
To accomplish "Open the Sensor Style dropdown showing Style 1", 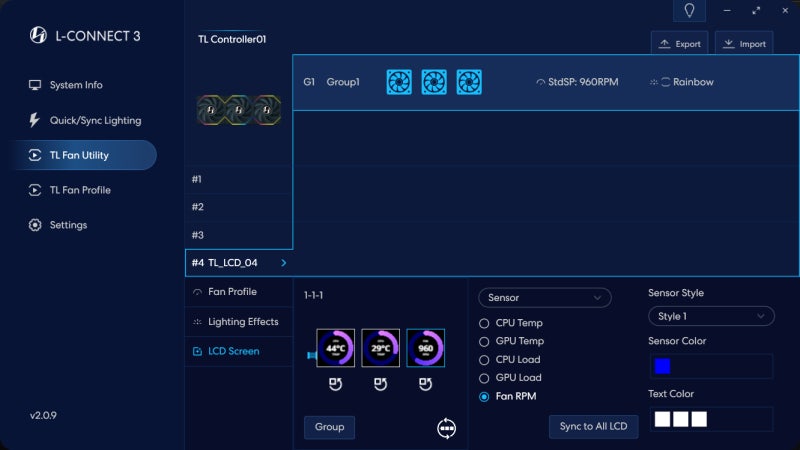I will (x=711, y=316).
